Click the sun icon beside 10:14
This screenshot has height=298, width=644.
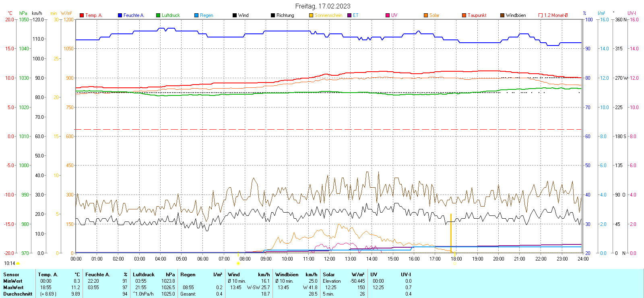tap(18, 263)
